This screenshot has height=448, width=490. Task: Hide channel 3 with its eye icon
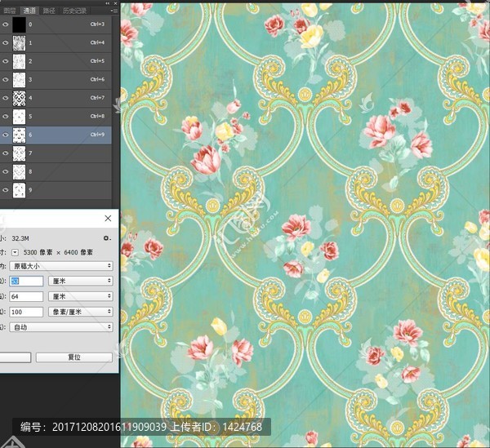(x=6, y=80)
